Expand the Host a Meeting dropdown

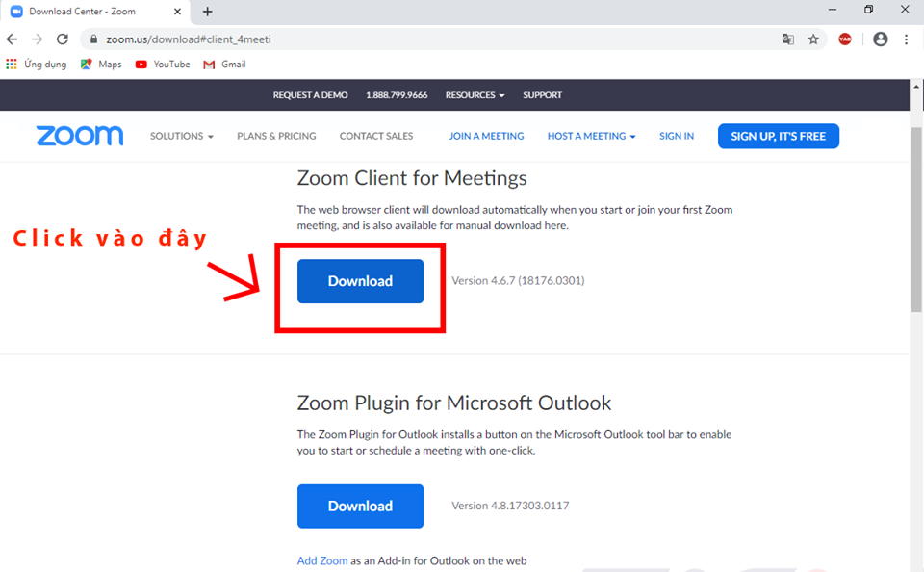click(591, 136)
